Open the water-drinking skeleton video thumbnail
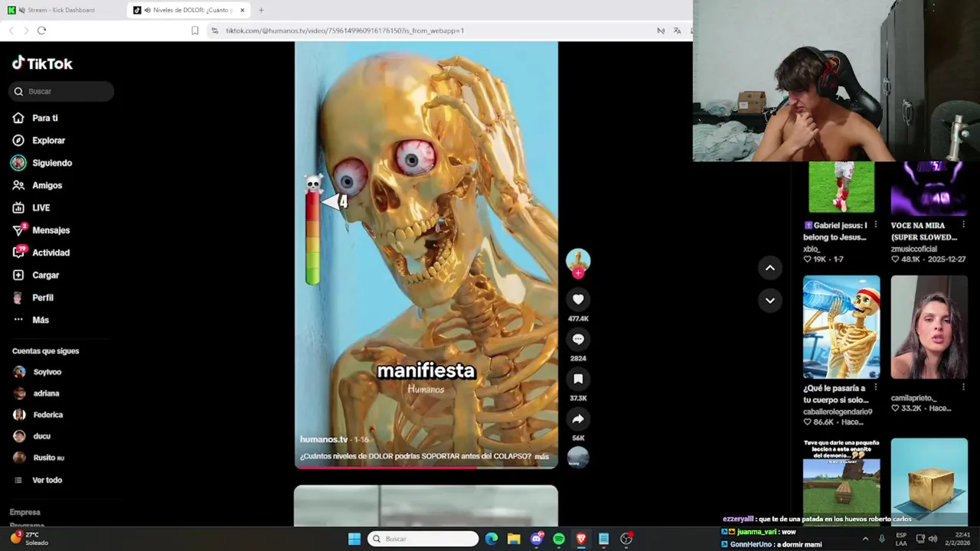Viewport: 980px width, 551px height. tap(841, 327)
